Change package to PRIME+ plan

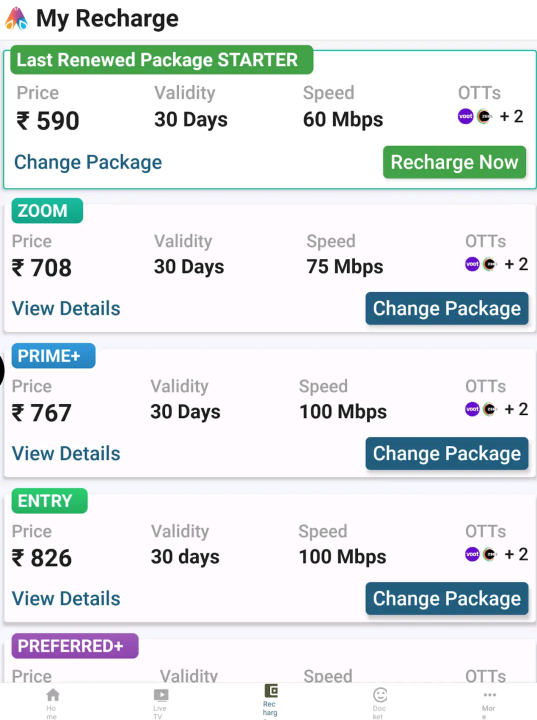[447, 453]
